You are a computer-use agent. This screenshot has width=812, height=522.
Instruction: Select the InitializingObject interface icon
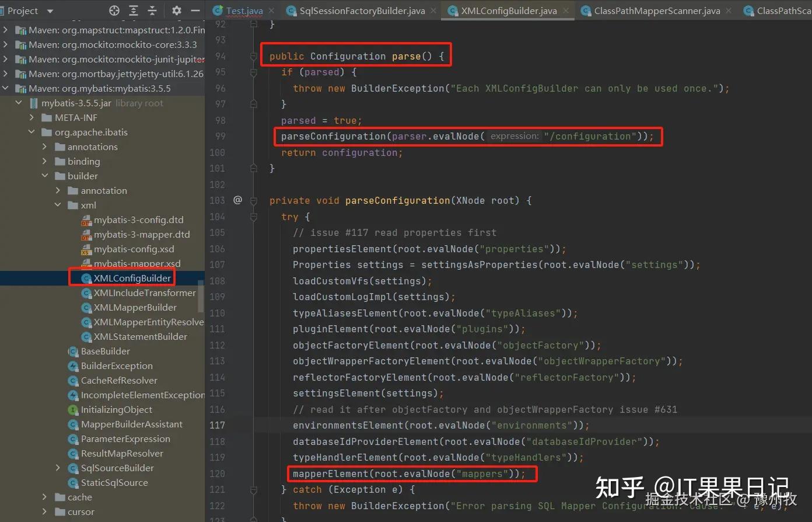pyautogui.click(x=73, y=409)
